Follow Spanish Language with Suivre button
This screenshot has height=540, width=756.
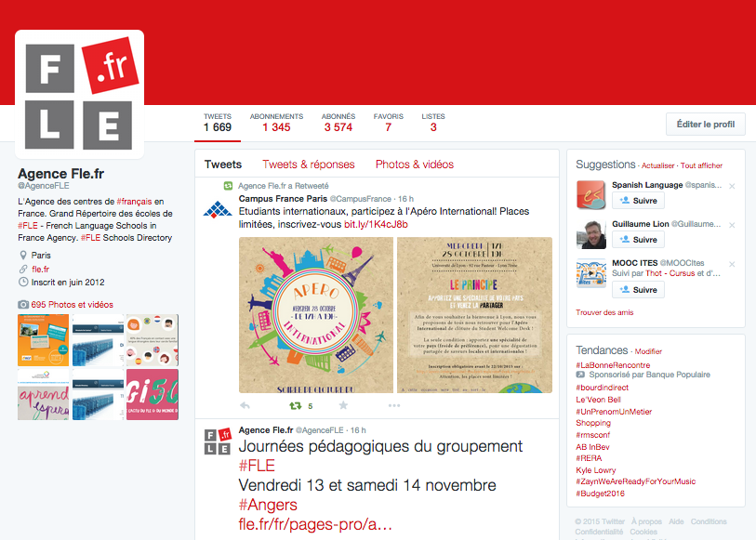(x=638, y=201)
